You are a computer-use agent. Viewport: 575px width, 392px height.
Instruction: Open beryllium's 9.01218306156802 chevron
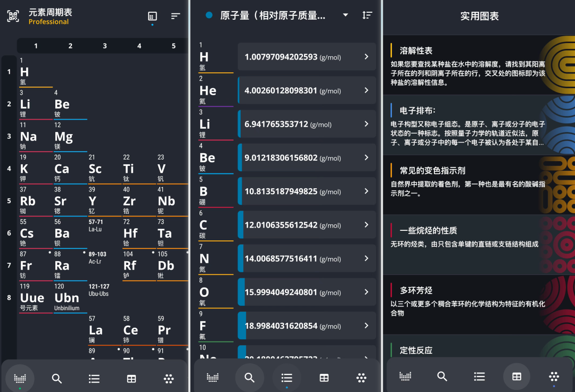coord(366,157)
